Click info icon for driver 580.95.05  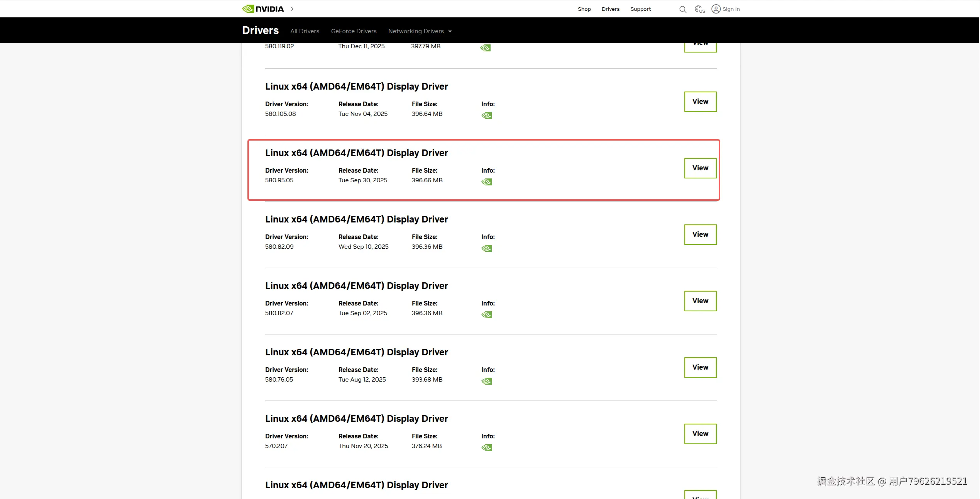click(486, 182)
